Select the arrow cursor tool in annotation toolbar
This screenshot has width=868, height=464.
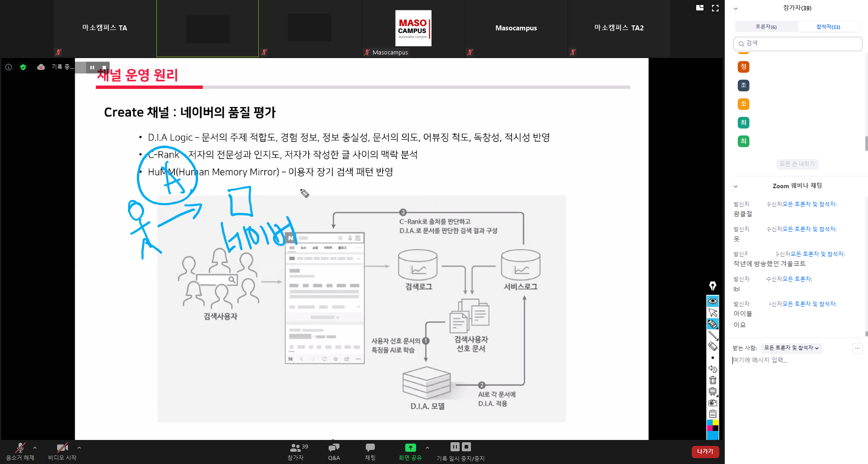tap(713, 313)
